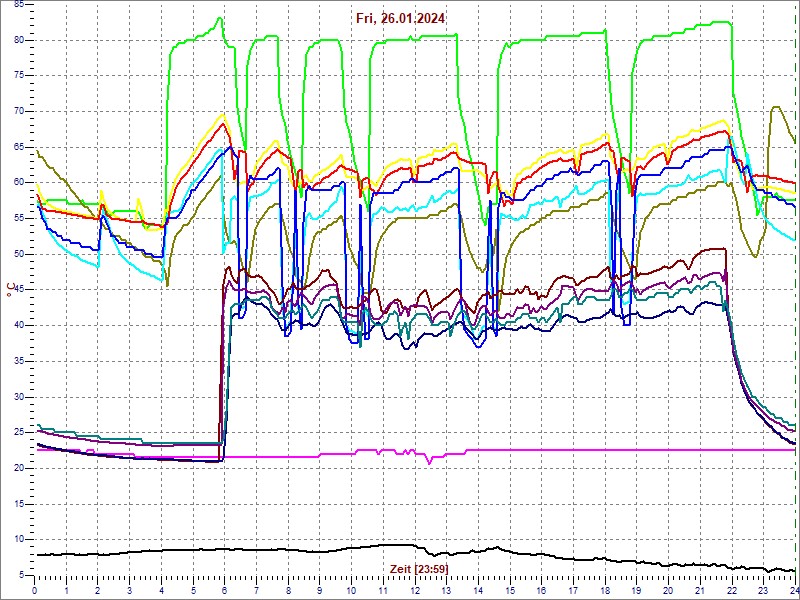Select the 85 temperature axis label

click(x=18, y=4)
